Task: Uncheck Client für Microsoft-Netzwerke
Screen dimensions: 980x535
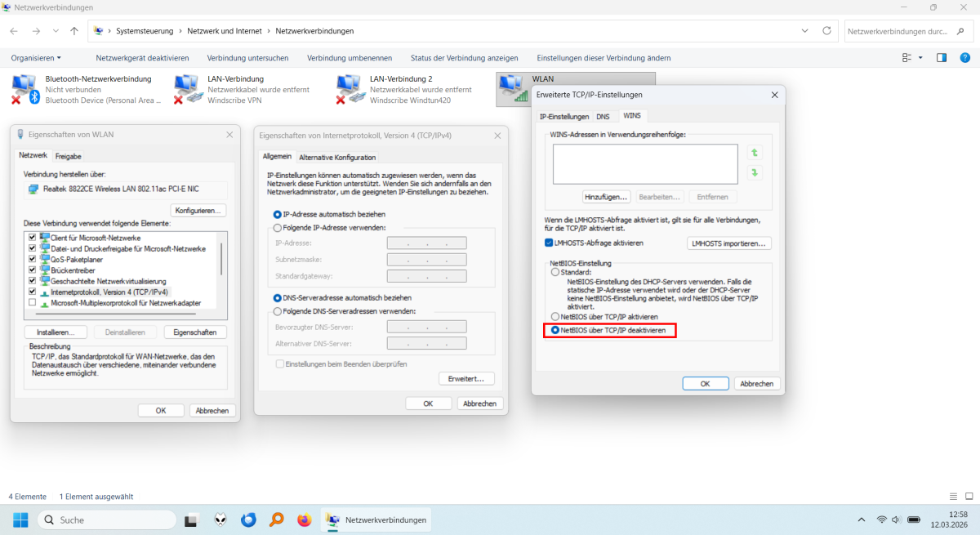Action: [33, 237]
